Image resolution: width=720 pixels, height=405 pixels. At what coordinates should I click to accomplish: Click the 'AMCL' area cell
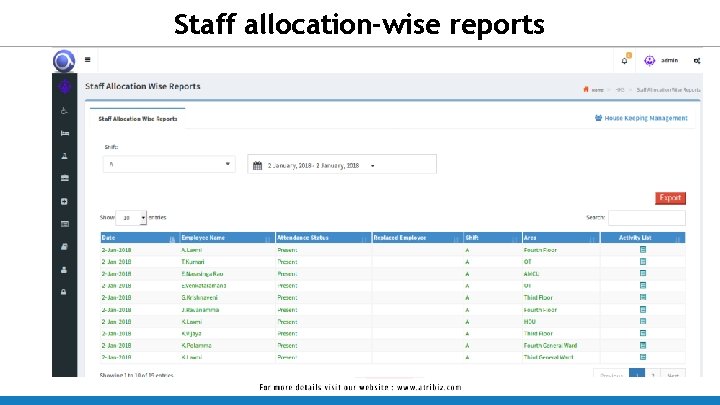[x=531, y=274]
